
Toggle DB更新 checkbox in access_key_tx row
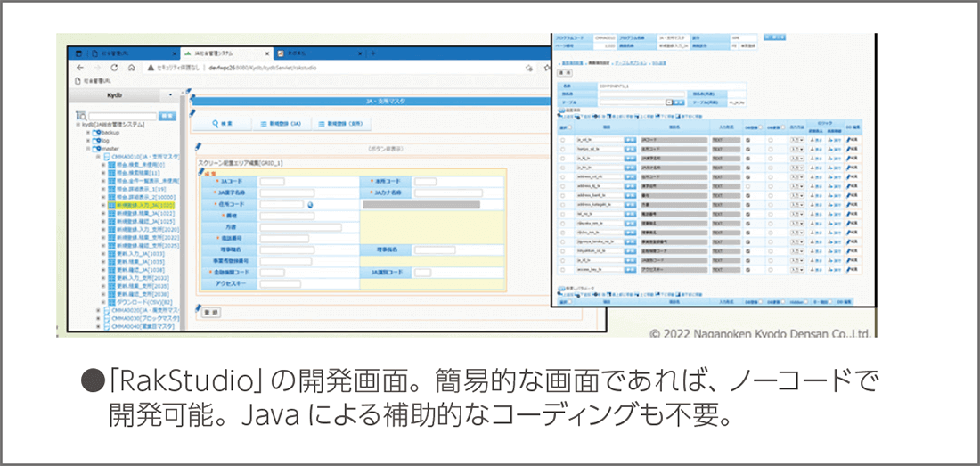coord(770,270)
